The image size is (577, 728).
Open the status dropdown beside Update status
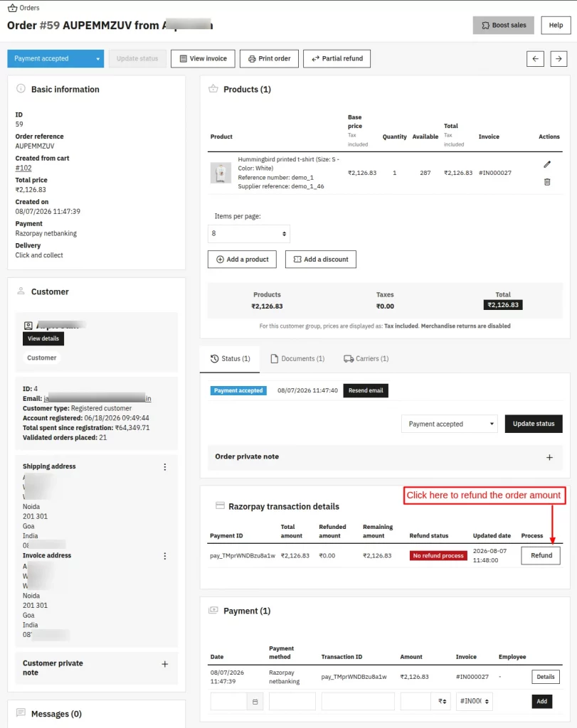(449, 424)
